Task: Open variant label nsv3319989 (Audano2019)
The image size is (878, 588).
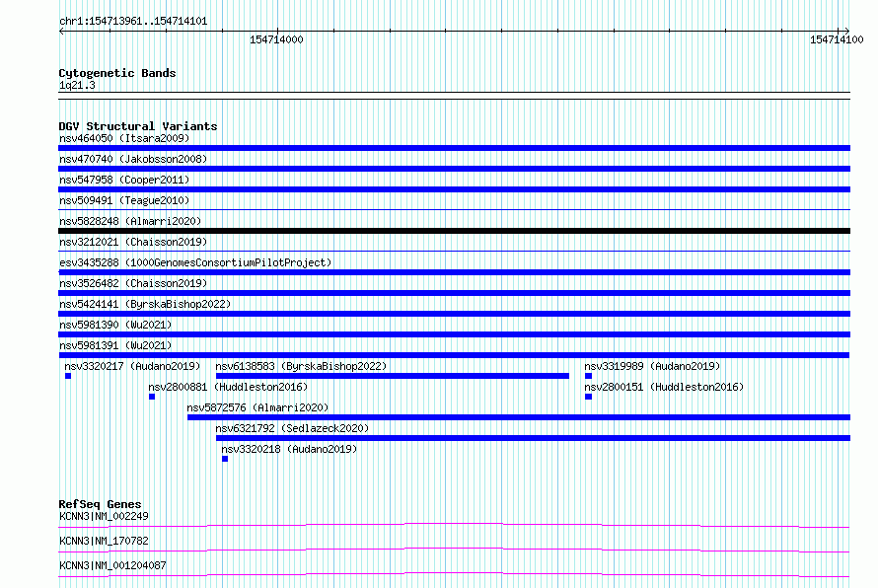Action: pos(652,366)
